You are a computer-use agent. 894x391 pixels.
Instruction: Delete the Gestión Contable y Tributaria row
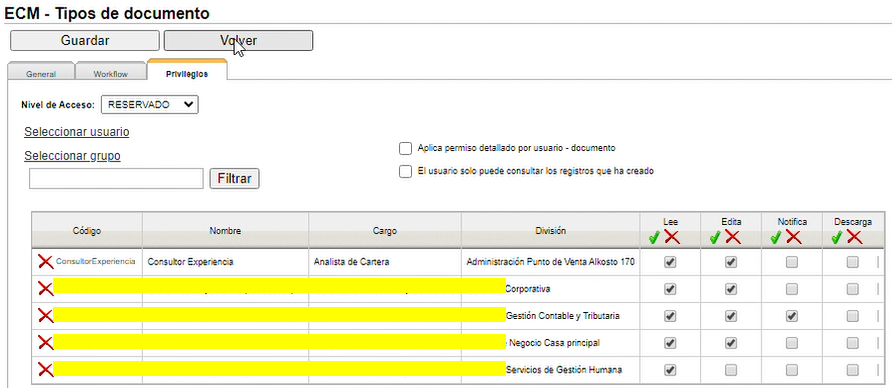click(x=46, y=315)
